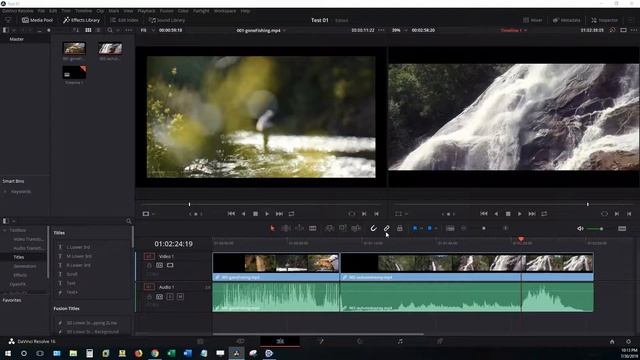
Task: Open the Inspector panel
Action: point(604,20)
